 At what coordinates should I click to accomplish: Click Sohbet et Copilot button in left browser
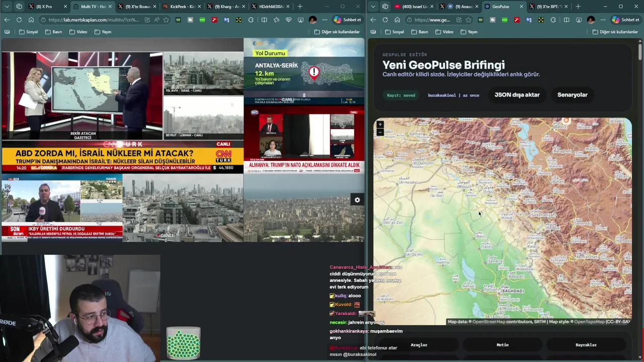[348, 20]
